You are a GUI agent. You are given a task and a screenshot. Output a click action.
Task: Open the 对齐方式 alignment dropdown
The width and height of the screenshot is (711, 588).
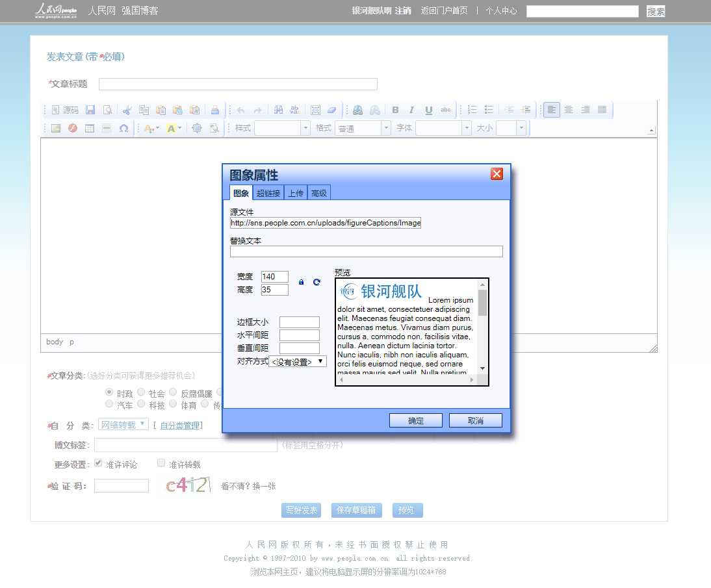tap(298, 362)
